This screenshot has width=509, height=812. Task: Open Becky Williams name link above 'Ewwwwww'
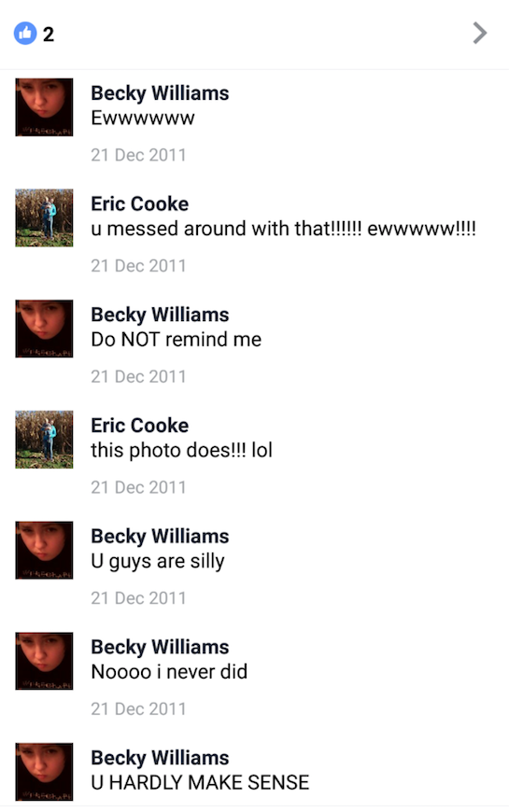160,93
